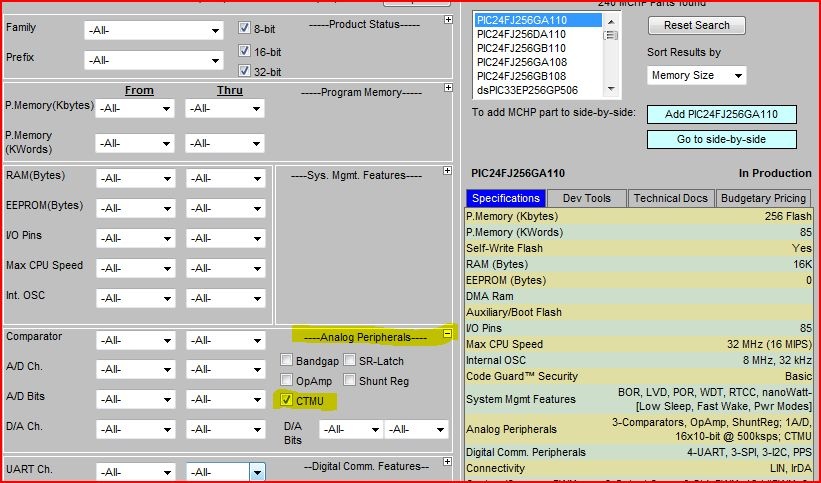Select PIC24FJ256DA110 in the parts list
This screenshot has height=483, width=821.
click(x=538, y=34)
